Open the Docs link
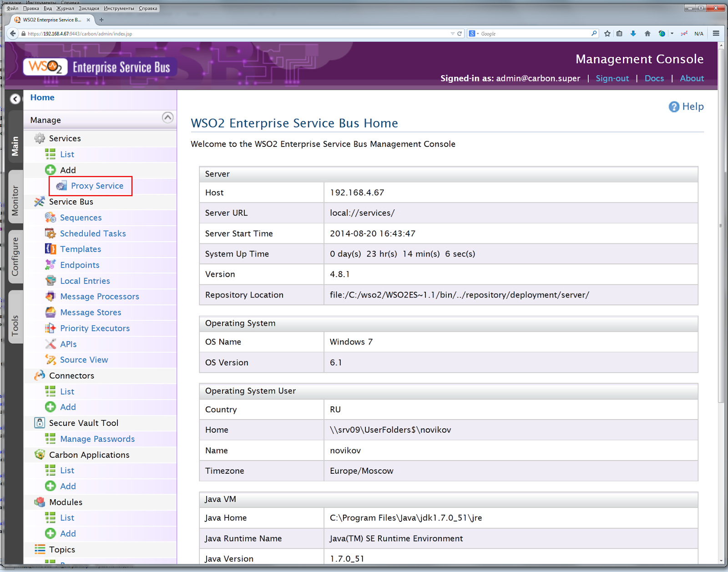This screenshot has width=728, height=572. pos(654,78)
